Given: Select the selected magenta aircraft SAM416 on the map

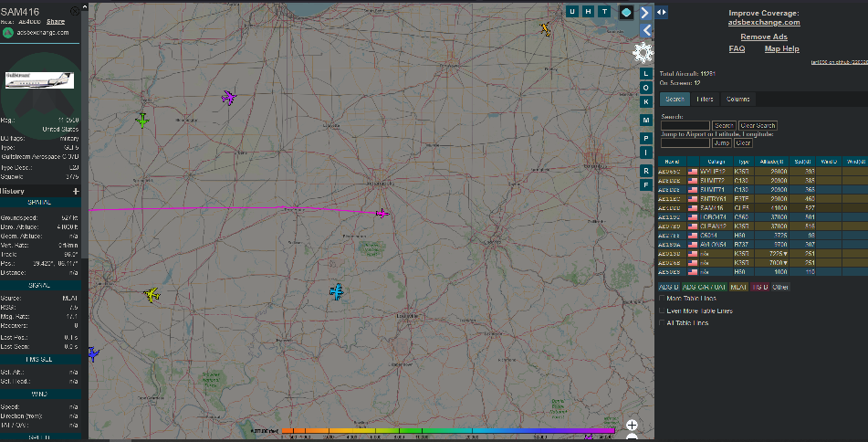Looking at the screenshot, I should click(x=382, y=214).
